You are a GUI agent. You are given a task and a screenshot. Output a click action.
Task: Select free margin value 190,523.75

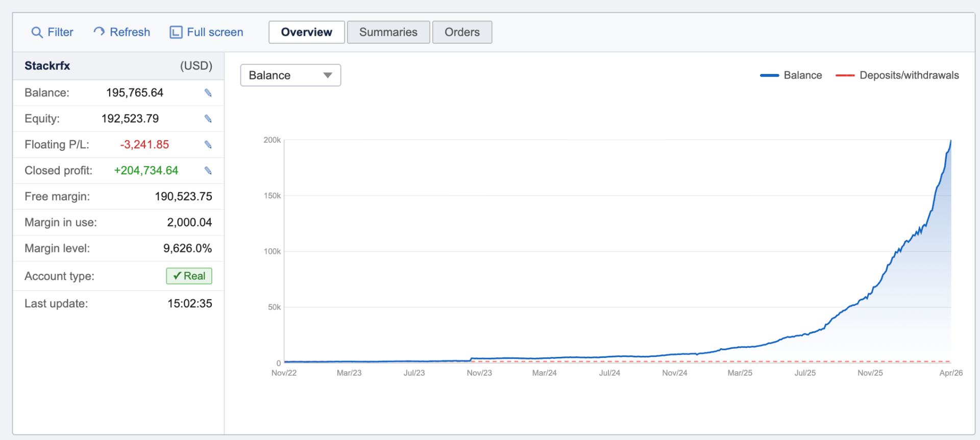(x=183, y=197)
